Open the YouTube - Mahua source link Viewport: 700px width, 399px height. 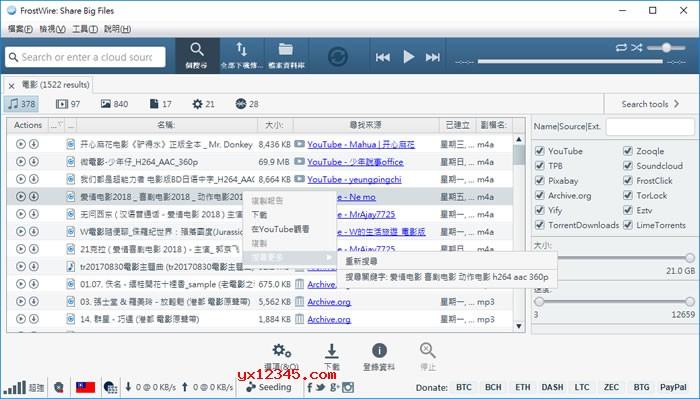361,144
